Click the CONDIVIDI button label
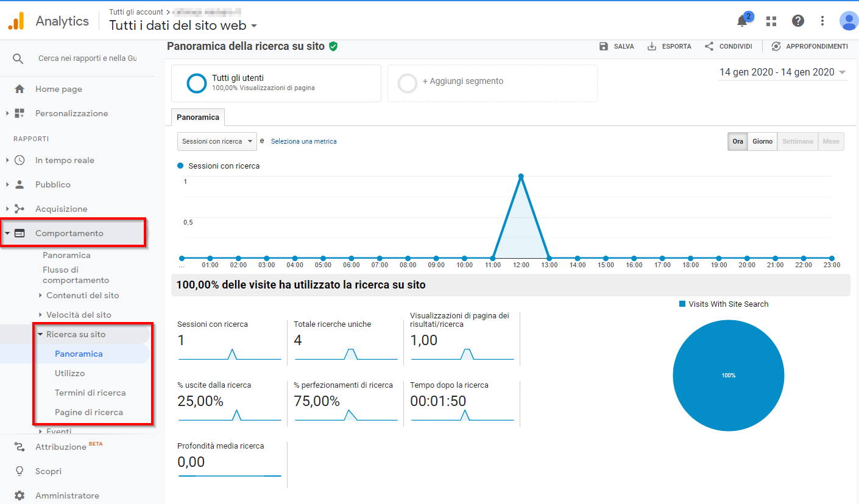Screen dimensions: 859x504 736,46
